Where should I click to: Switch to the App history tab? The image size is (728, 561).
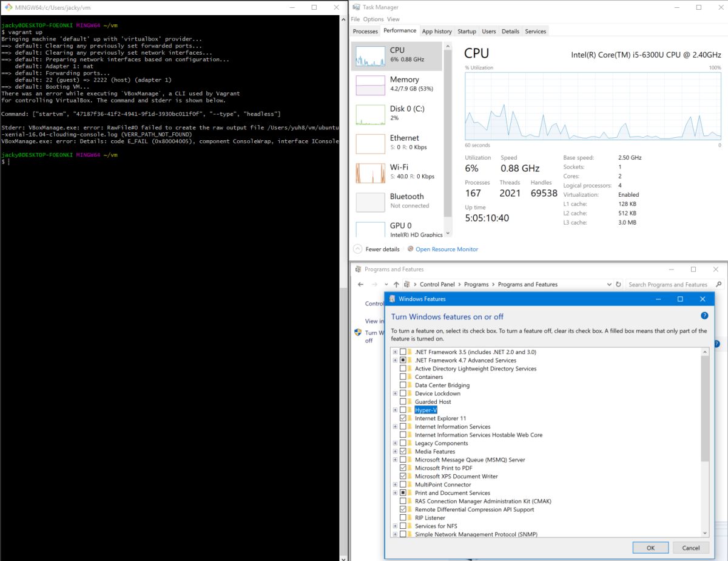437,32
